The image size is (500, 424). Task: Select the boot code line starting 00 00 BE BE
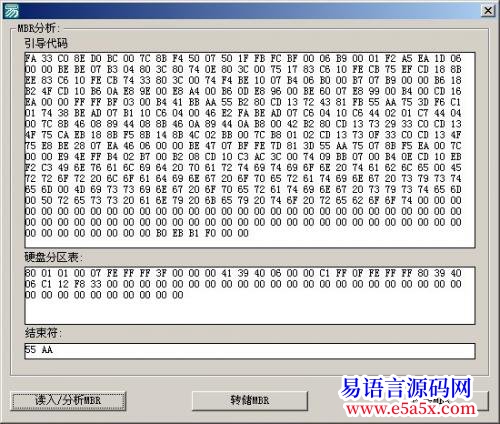[243, 70]
